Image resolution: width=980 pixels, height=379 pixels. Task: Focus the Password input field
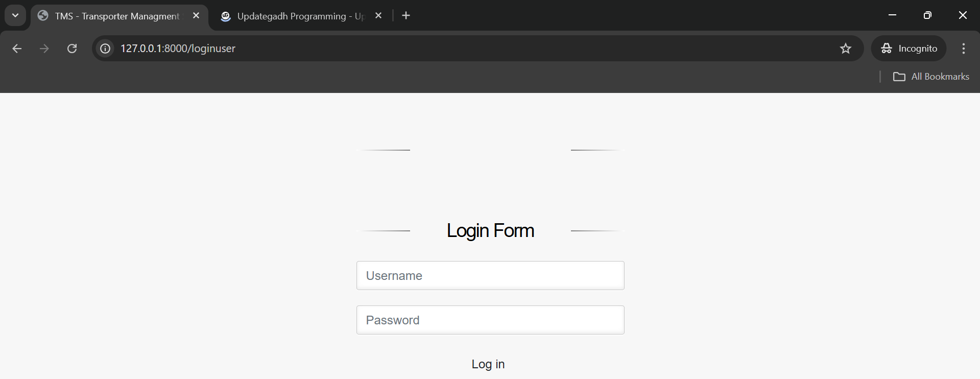tap(490, 320)
